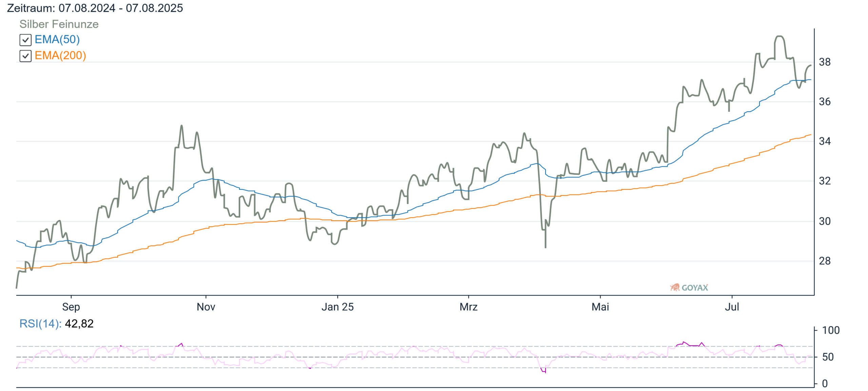Uncheck the EMA(200) checkbox
This screenshot has height=391, width=868.
(25, 56)
